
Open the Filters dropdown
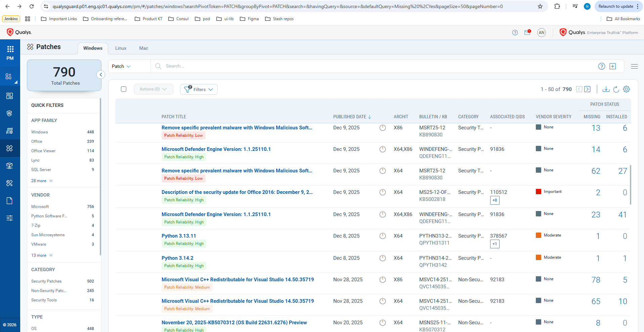coord(199,89)
